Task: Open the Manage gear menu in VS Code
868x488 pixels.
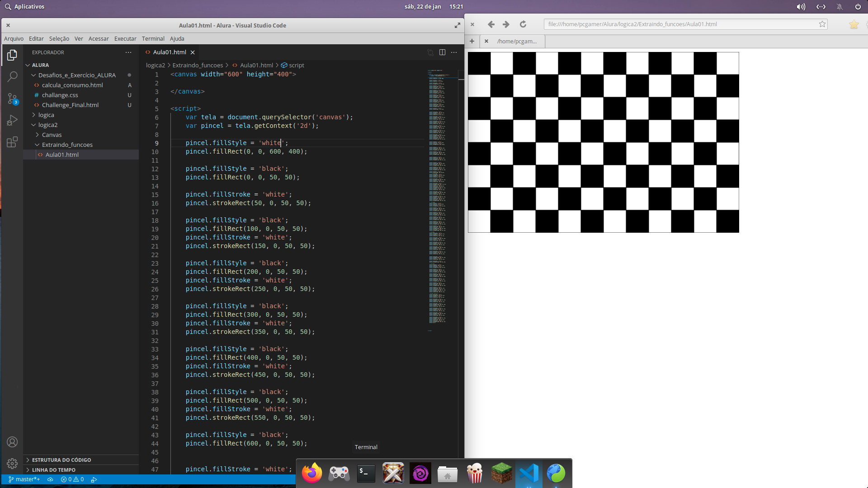Action: 12,464
